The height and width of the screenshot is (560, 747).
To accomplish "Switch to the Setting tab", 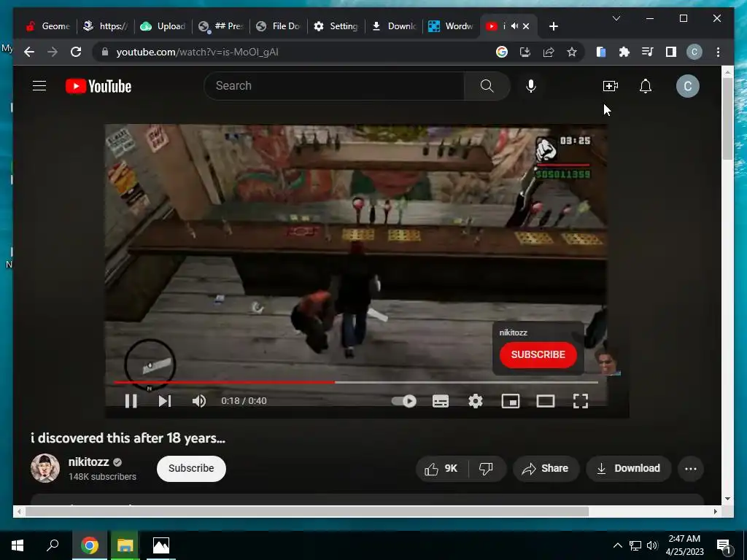I will click(x=336, y=26).
